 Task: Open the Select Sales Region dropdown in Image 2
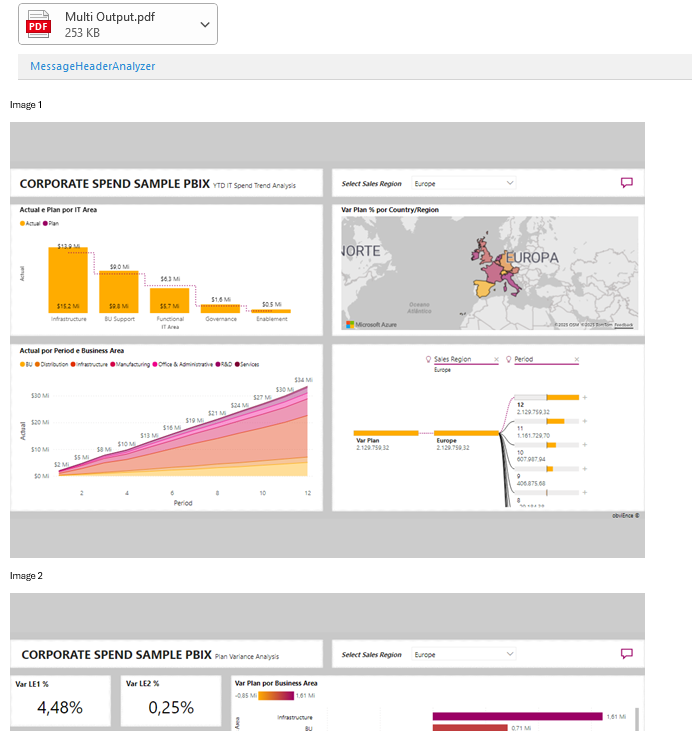(464, 654)
